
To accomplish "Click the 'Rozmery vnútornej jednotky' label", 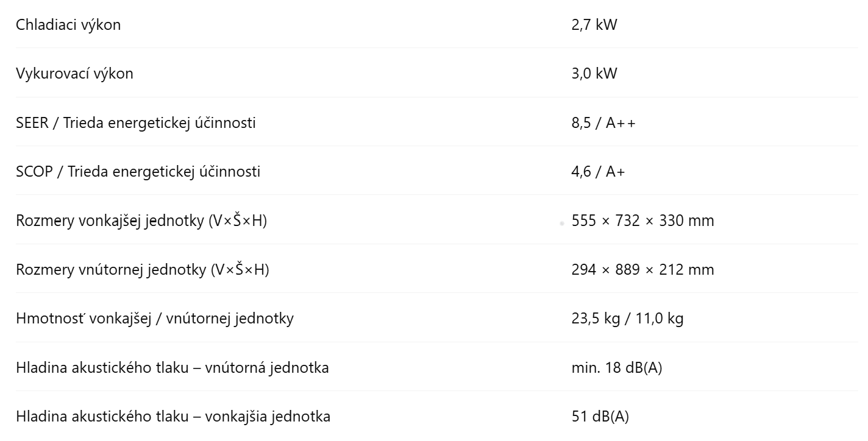I will click(x=142, y=270).
